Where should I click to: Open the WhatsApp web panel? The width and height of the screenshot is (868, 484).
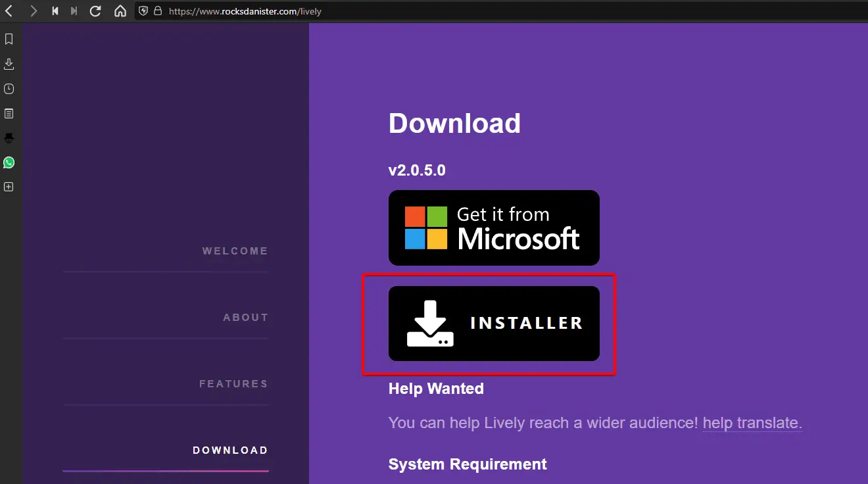tap(9, 162)
